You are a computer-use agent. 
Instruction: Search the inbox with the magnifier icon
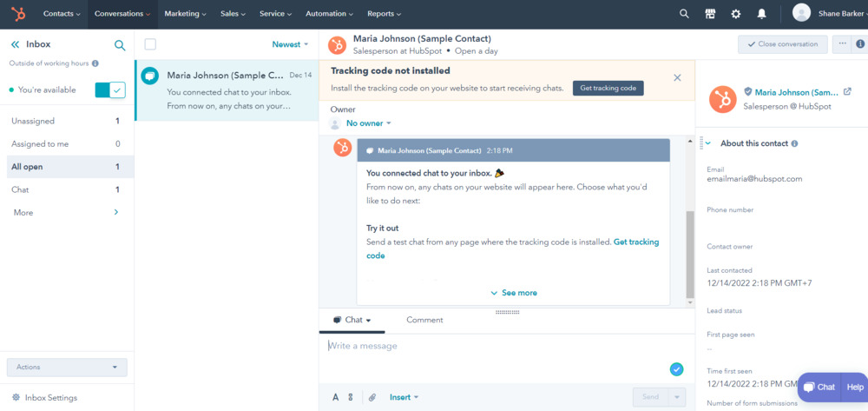tap(120, 45)
